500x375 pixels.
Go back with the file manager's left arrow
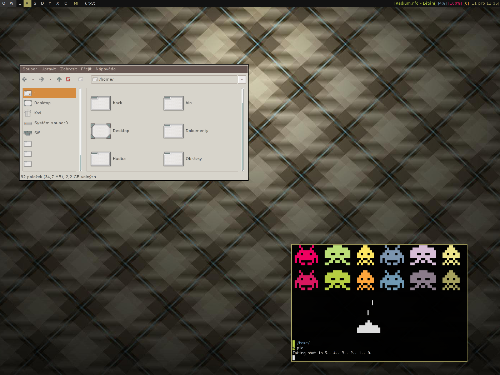pyautogui.click(x=25, y=79)
